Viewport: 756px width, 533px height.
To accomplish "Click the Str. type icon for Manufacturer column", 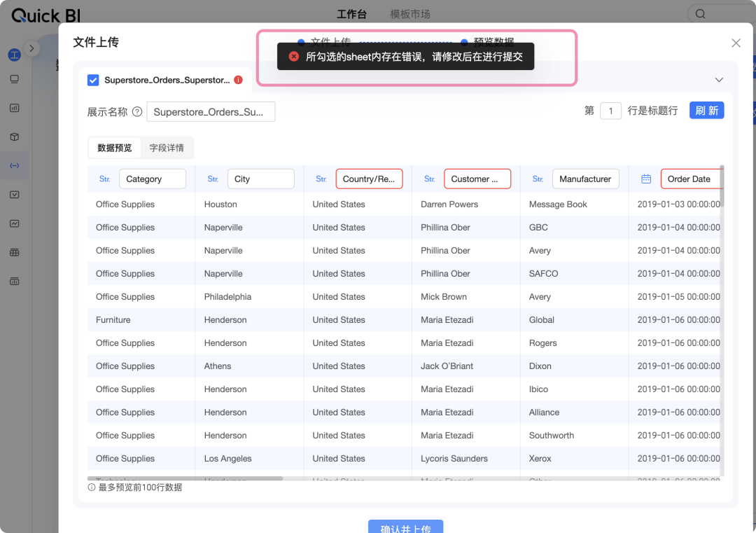I will click(x=538, y=179).
